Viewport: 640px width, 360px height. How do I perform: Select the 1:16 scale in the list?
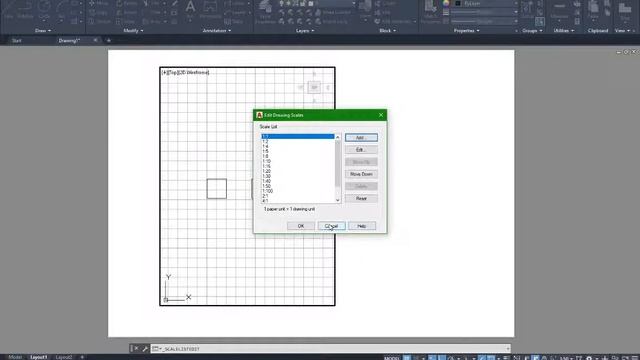click(x=298, y=166)
